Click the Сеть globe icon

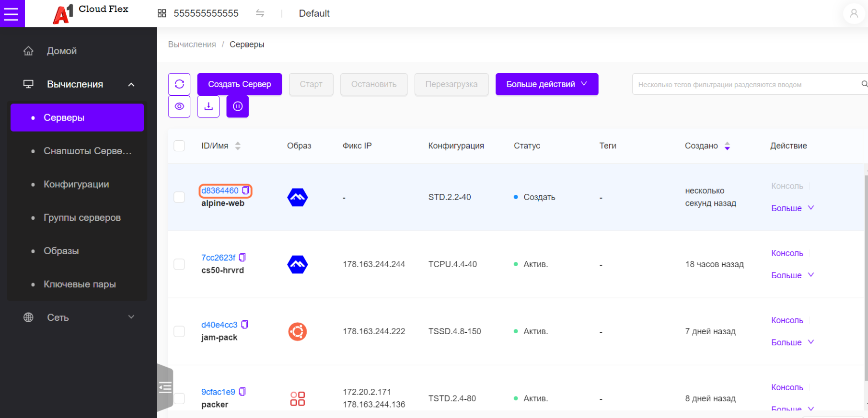(x=28, y=317)
